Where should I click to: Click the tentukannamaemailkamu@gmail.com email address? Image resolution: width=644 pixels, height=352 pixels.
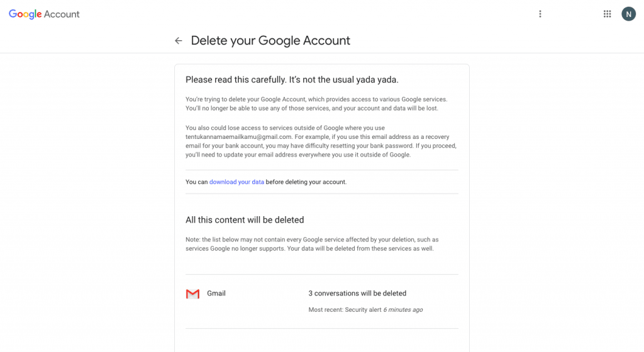[x=238, y=137]
